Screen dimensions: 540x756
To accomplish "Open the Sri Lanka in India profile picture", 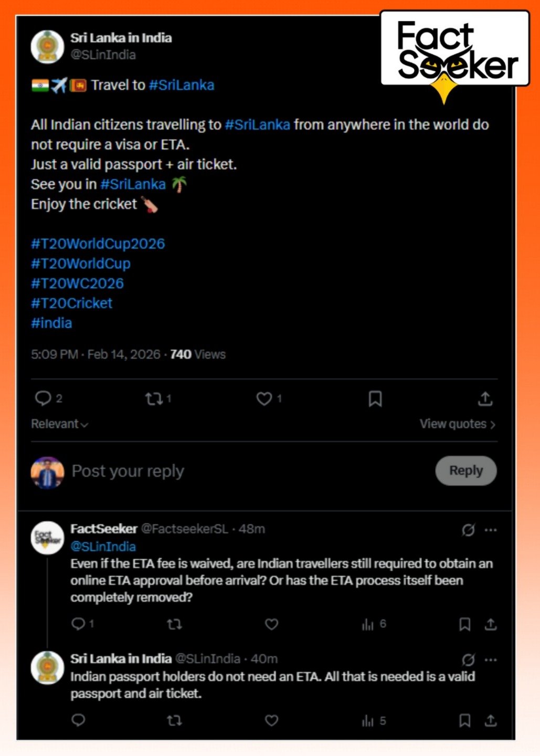I will pos(48,47).
